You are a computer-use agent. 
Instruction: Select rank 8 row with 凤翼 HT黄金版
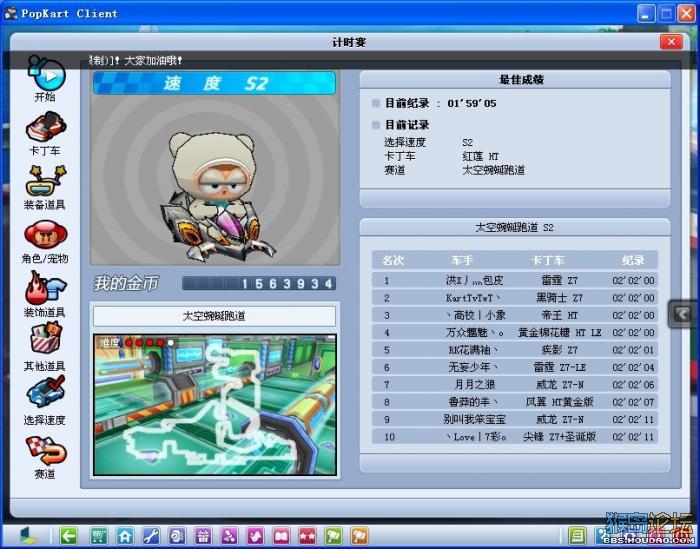coord(515,402)
